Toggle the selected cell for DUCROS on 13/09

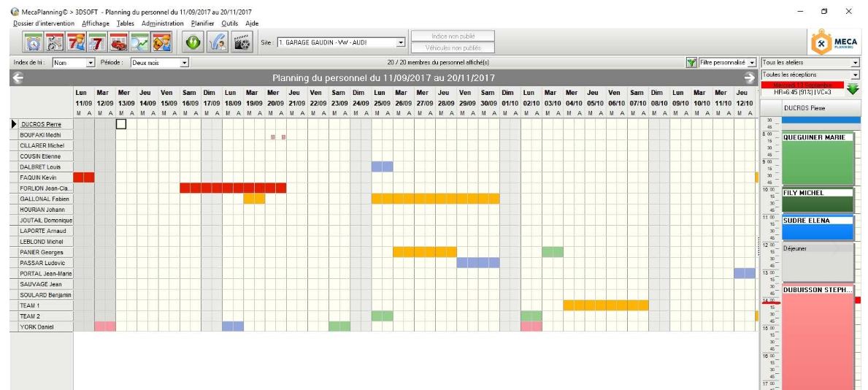click(121, 124)
